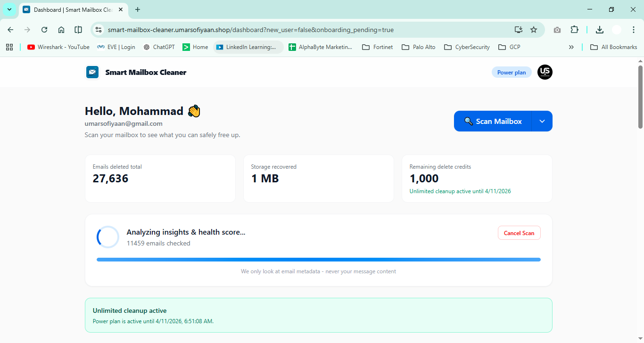Click the 'Hello, Mohammad' heading
This screenshot has width=644, height=343.
tap(142, 111)
